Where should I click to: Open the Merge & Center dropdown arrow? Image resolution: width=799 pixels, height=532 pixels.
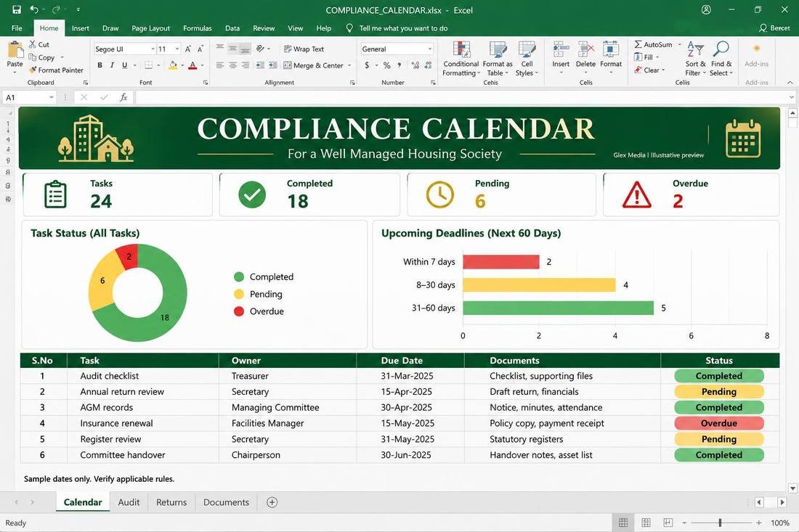pos(349,65)
